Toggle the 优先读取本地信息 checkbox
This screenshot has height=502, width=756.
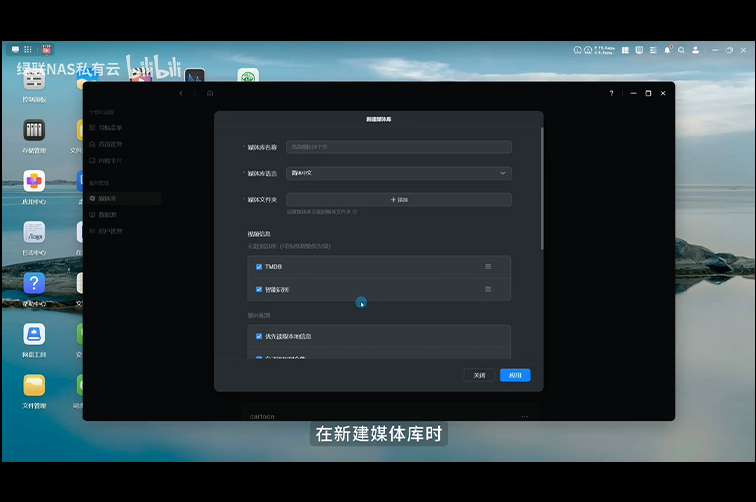coord(259,336)
